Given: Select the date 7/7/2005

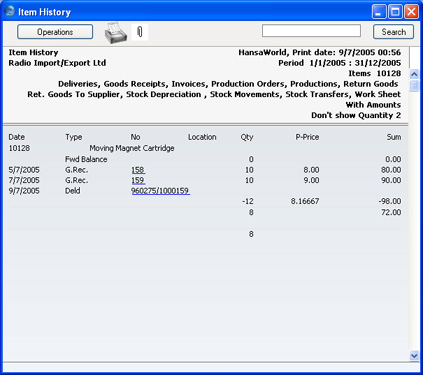Looking at the screenshot, I should pyautogui.click(x=24, y=180).
